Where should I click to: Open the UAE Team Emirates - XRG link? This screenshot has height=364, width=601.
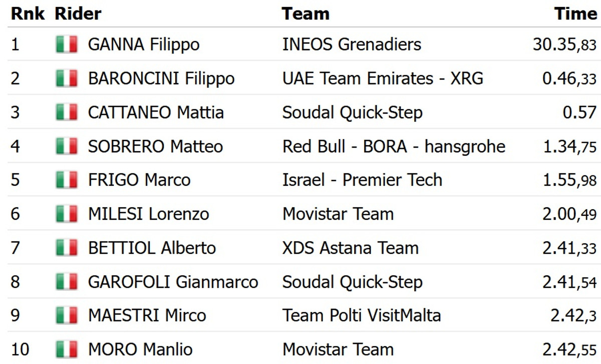pos(383,79)
